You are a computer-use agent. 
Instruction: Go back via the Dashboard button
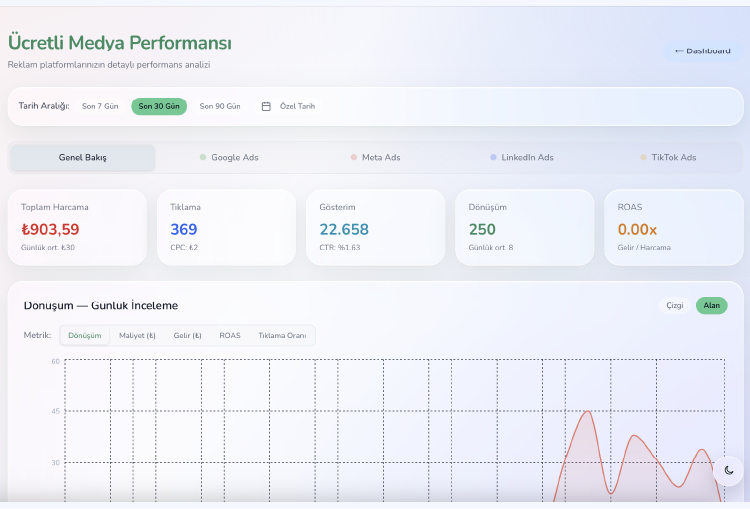point(703,51)
